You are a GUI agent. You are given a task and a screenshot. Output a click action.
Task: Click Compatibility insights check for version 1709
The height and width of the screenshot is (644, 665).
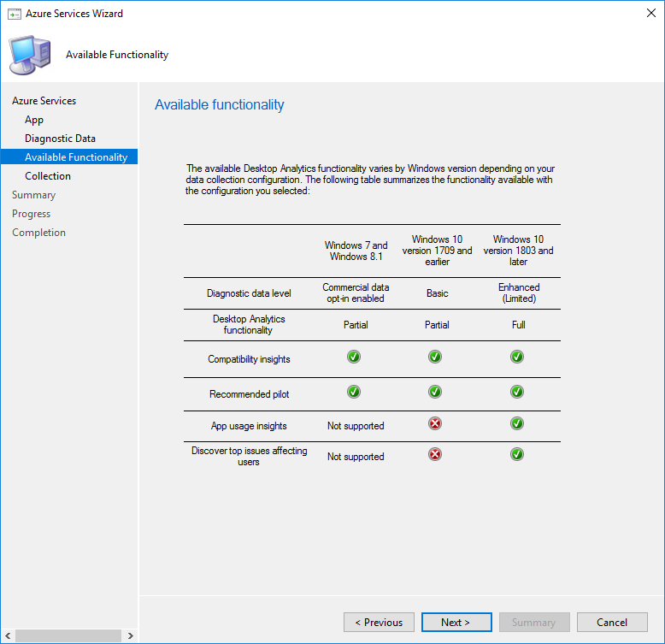(435, 357)
